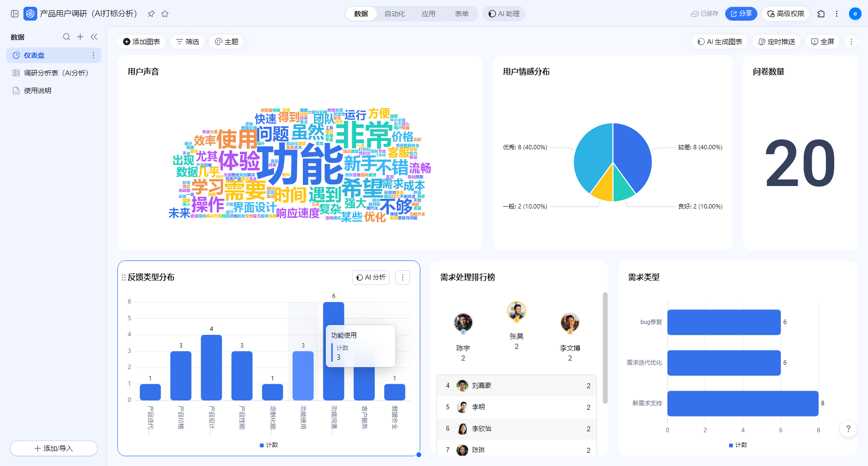This screenshot has height=466, width=868.
Task: Open the search icon in data sidebar
Action: 67,37
